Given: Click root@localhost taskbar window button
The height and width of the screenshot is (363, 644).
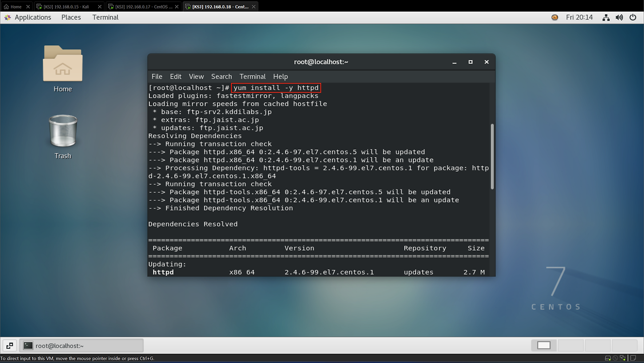Looking at the screenshot, I should pos(82,346).
